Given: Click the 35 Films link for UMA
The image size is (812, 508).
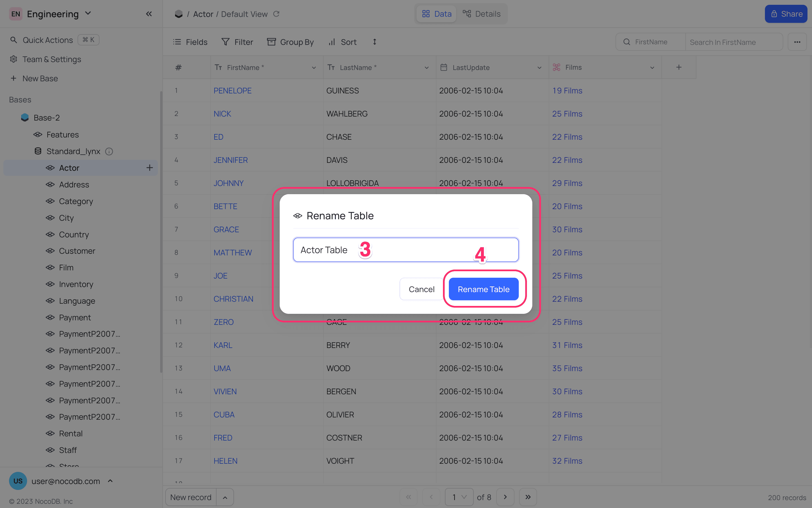Looking at the screenshot, I should click(x=567, y=368).
